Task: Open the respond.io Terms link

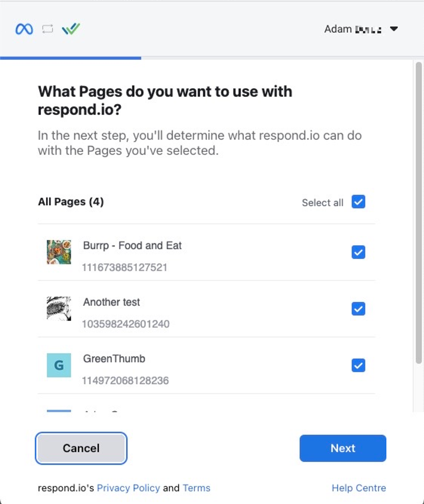Action: [196, 488]
